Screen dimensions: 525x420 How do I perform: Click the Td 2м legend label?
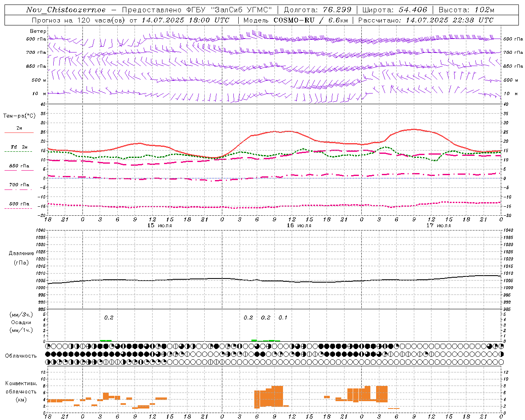tap(19, 147)
